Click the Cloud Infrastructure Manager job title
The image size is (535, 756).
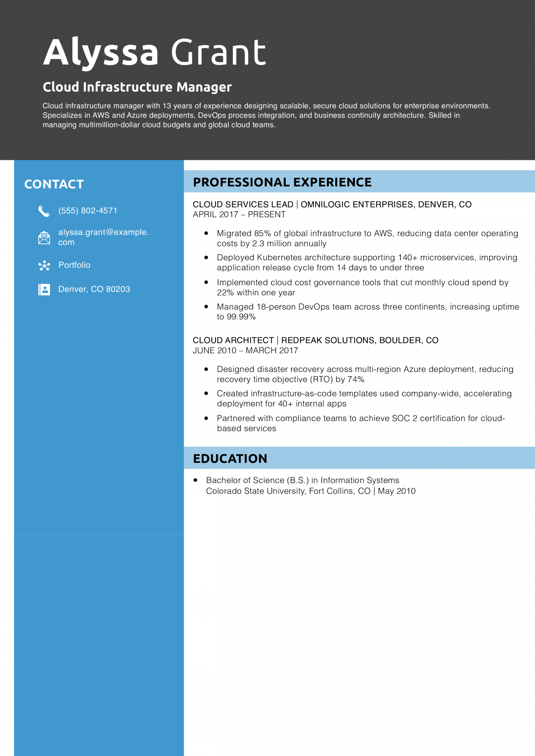click(137, 87)
